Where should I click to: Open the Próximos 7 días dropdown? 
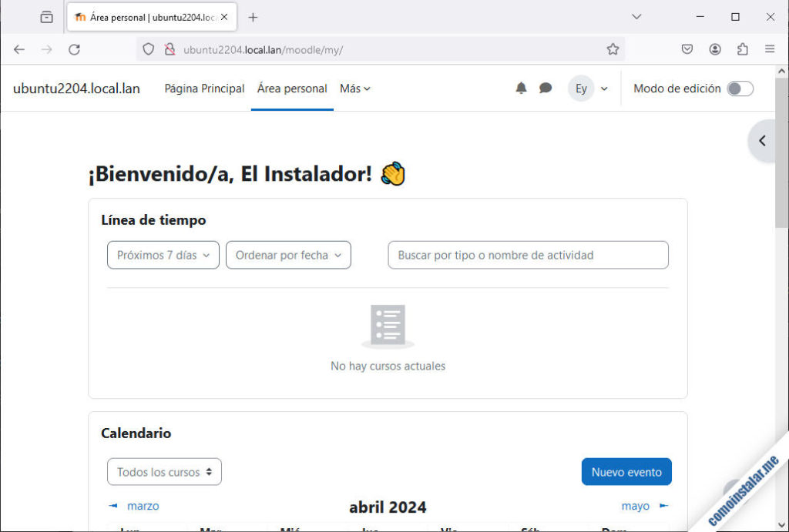(x=163, y=254)
